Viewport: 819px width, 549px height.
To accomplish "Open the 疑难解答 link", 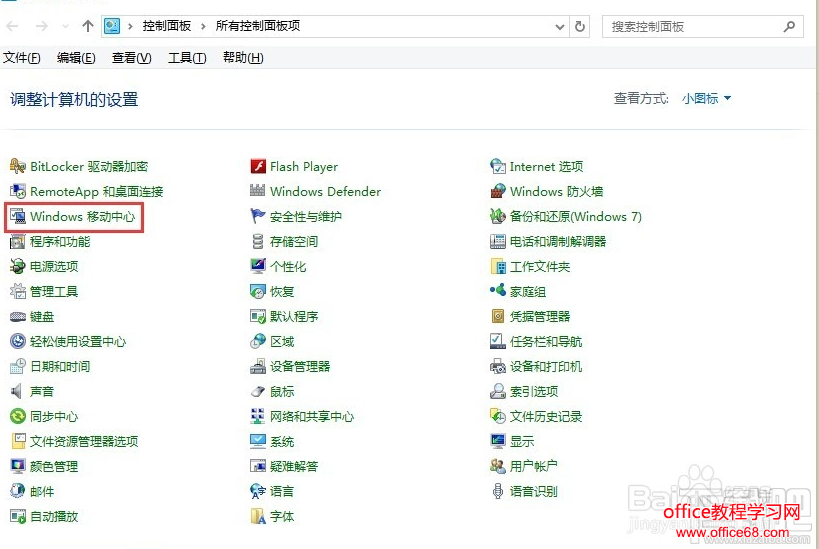I will coord(294,466).
